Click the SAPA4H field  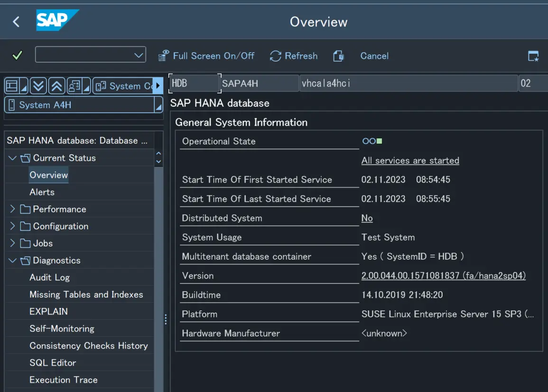260,83
